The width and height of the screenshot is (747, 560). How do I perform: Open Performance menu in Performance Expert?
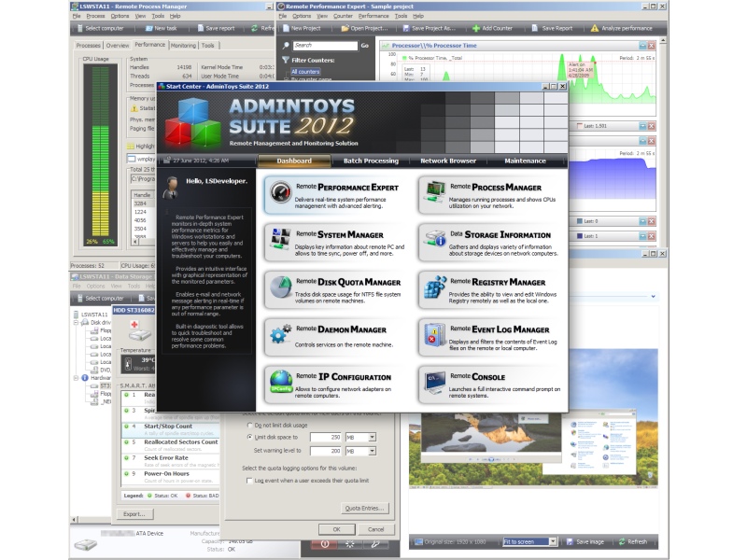[x=373, y=16]
